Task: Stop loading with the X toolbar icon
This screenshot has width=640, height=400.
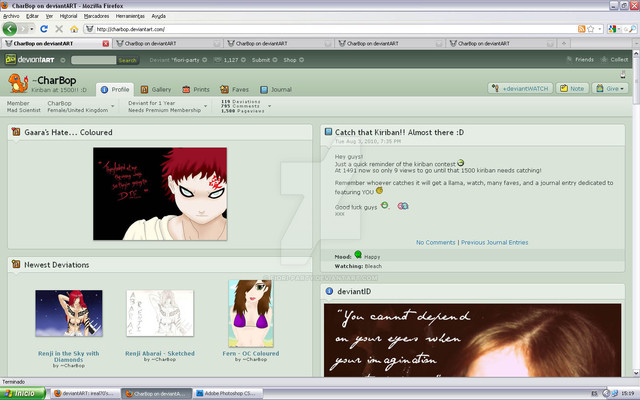Action: tap(59, 29)
